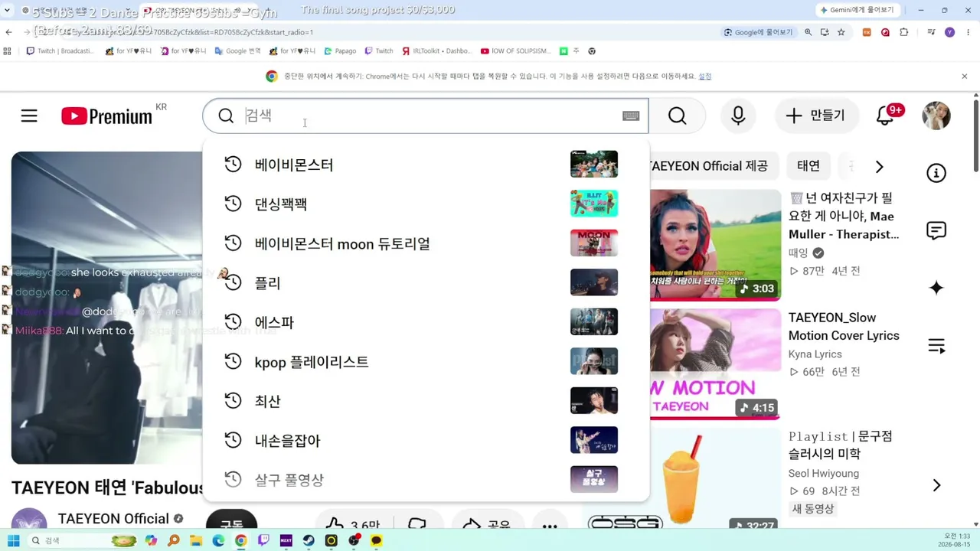This screenshot has width=980, height=551.
Task: Click the Kyna Lyrics channel name
Action: tap(815, 354)
